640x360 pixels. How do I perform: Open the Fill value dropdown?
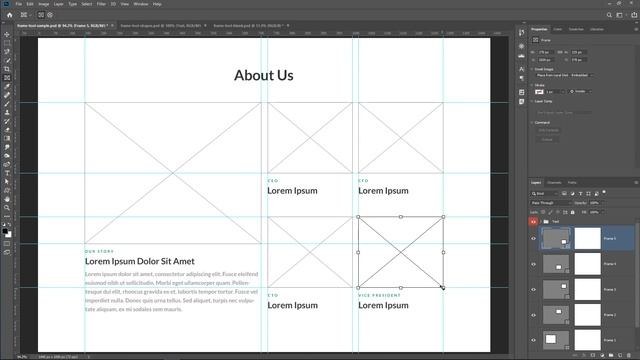(597, 212)
